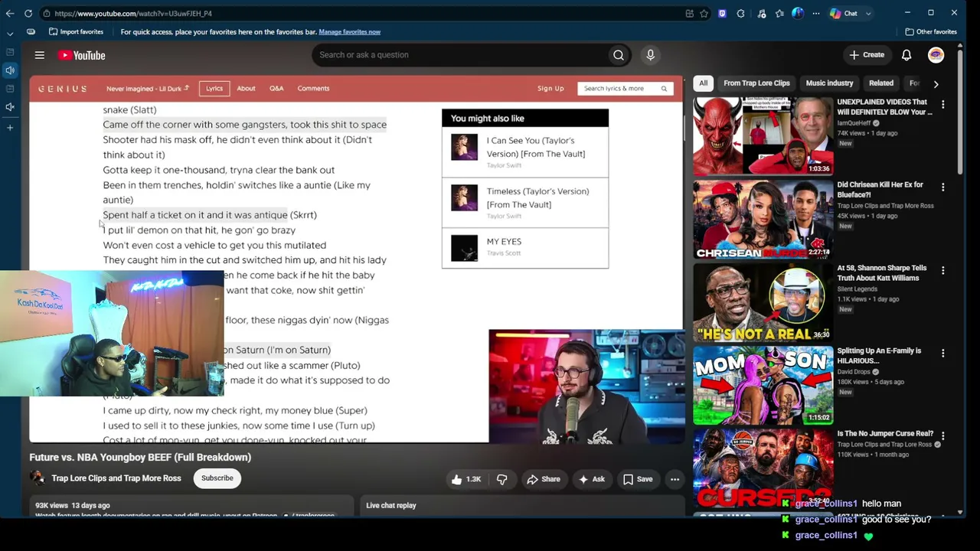Focus the YouTube search box
Screen dimensions: 980x551
coord(459,55)
